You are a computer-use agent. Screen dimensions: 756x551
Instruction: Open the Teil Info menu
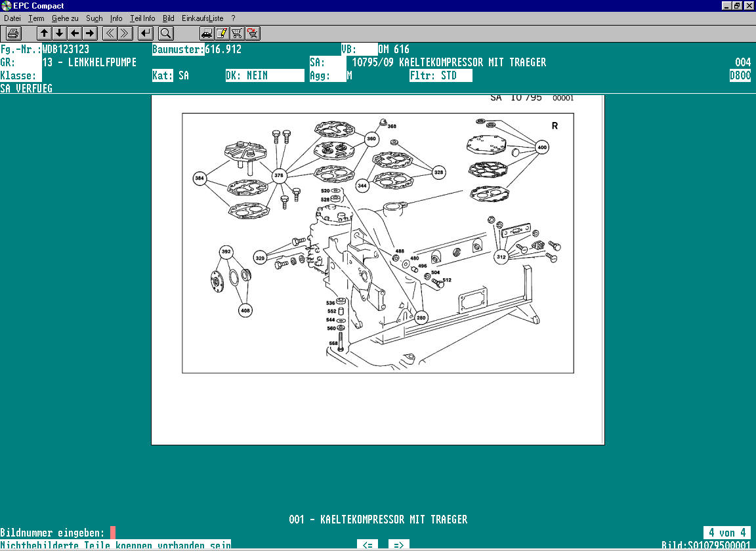142,18
